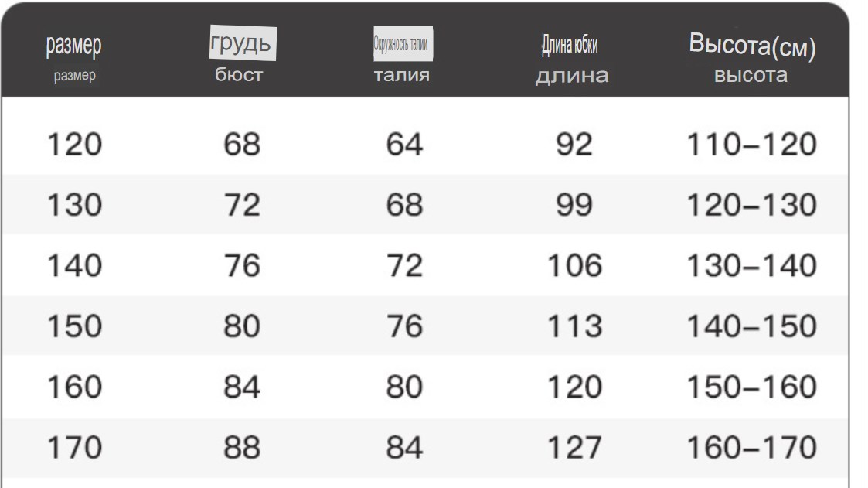Select size 160 row label

point(75,387)
